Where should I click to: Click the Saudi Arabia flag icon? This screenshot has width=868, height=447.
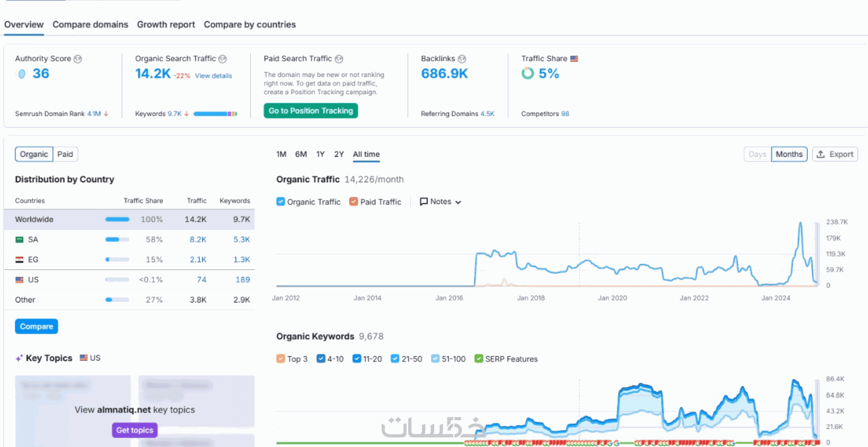[x=20, y=239]
